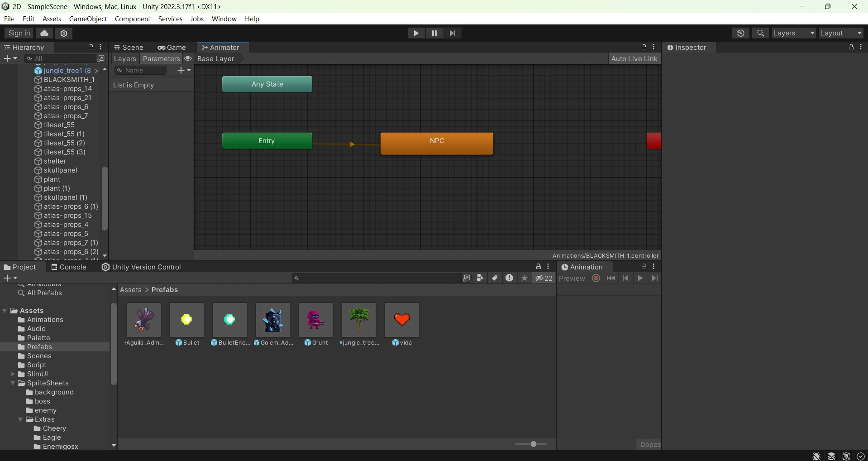
Task: Switch to the Game tab
Action: (172, 47)
